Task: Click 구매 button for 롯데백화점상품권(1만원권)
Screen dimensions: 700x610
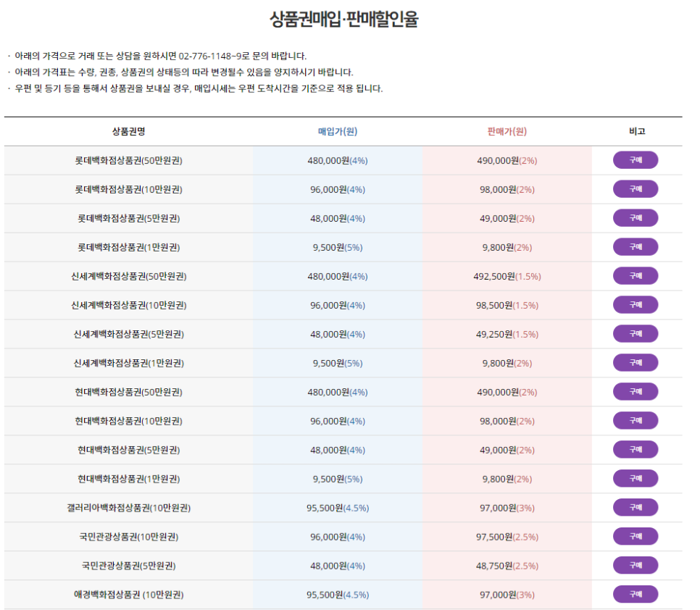Action: point(636,247)
